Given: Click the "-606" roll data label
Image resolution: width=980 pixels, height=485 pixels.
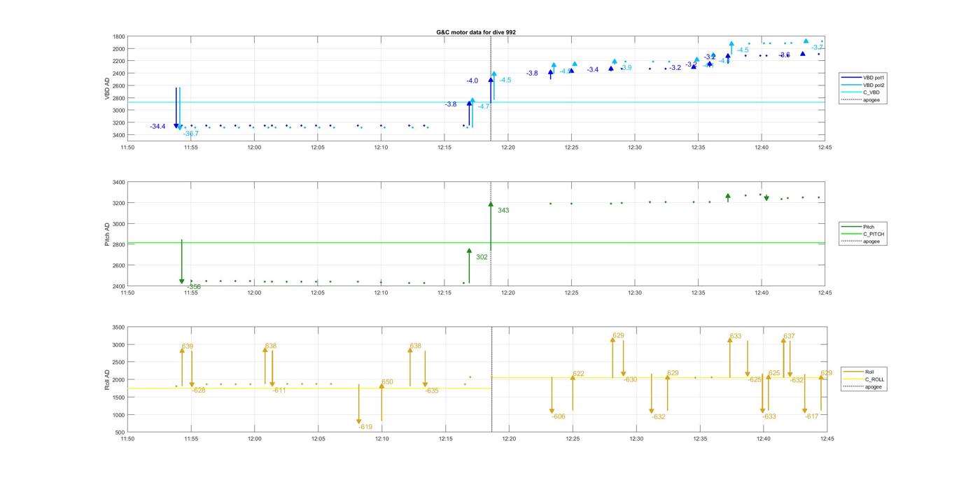Looking at the screenshot, I should tap(559, 417).
